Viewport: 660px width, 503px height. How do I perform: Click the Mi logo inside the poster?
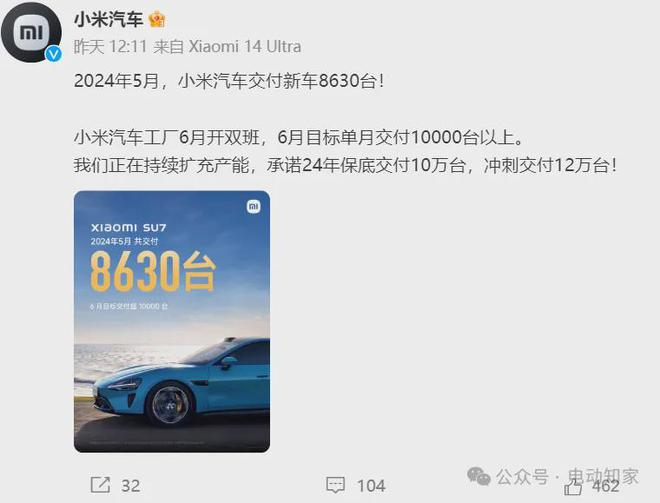[253, 206]
